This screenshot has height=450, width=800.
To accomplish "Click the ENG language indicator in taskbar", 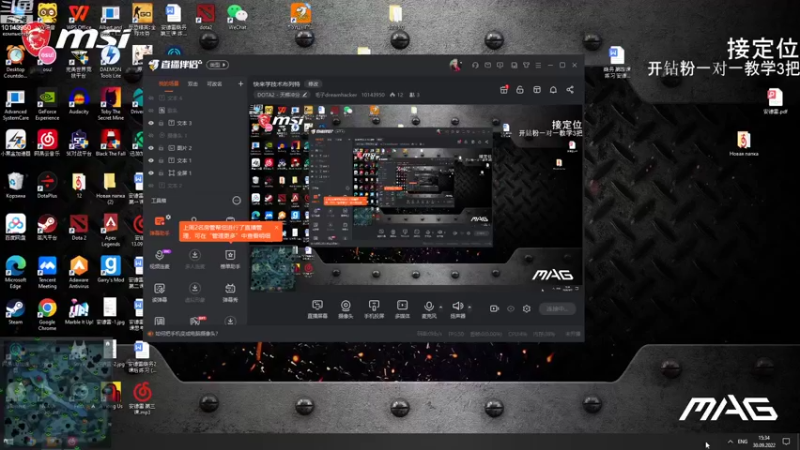I will pos(743,442).
